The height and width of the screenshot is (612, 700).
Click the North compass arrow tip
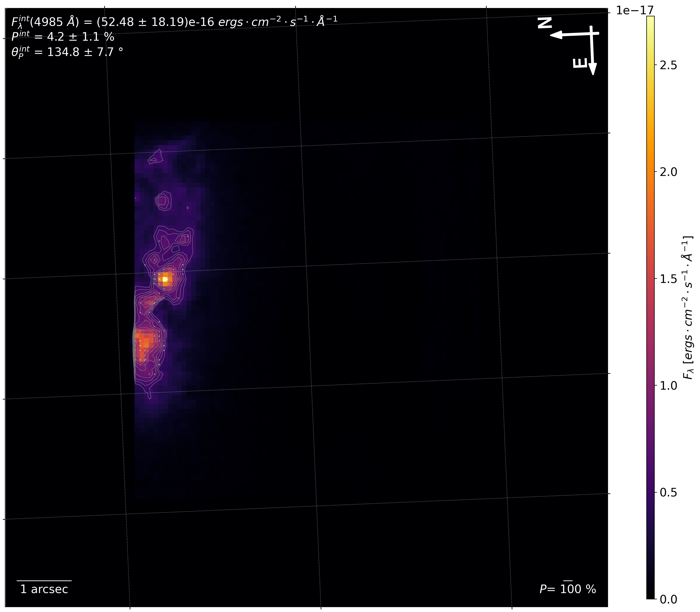pos(552,35)
